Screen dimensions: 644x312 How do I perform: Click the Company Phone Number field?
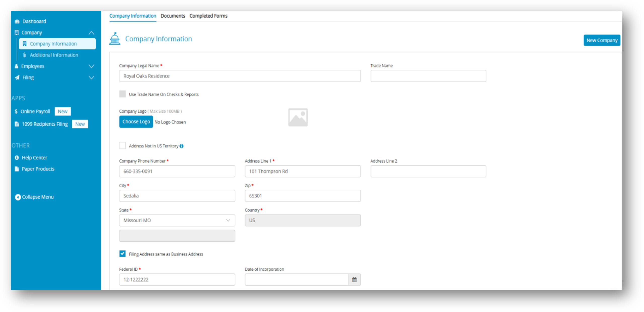[177, 171]
